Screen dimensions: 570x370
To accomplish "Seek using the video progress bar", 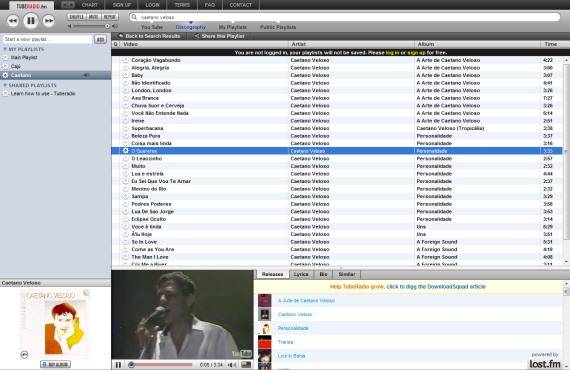I will click(x=161, y=365).
